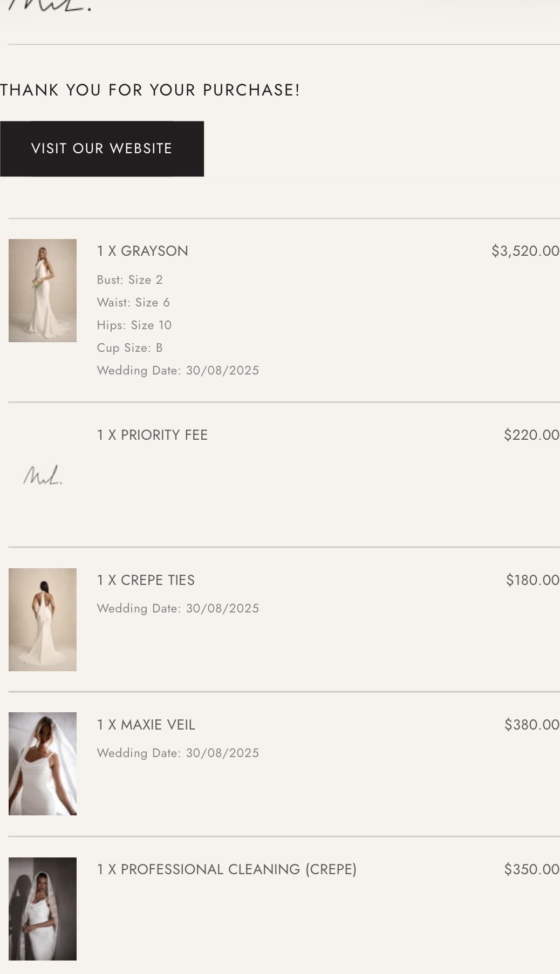Click the 1 X CREPE TIES title
560x974 pixels.
click(x=146, y=580)
